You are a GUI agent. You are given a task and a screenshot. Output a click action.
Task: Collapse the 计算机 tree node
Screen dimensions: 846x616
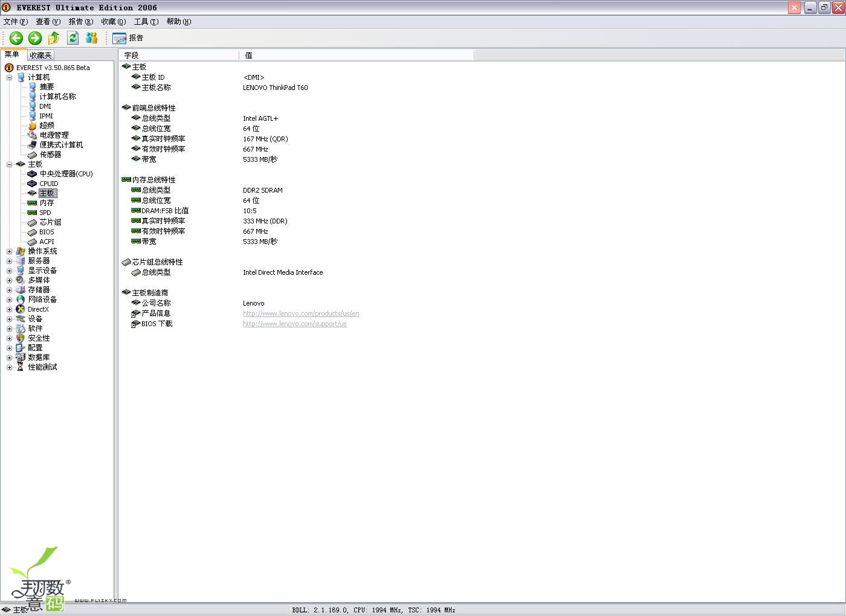click(9, 77)
